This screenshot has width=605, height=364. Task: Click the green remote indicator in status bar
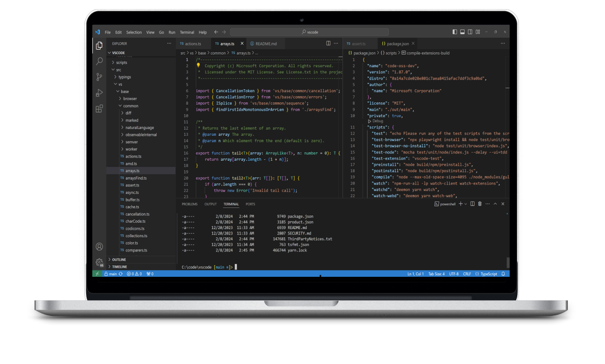click(x=97, y=274)
